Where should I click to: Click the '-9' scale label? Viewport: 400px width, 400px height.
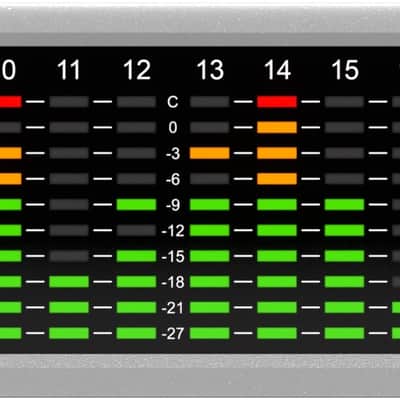click(x=173, y=205)
